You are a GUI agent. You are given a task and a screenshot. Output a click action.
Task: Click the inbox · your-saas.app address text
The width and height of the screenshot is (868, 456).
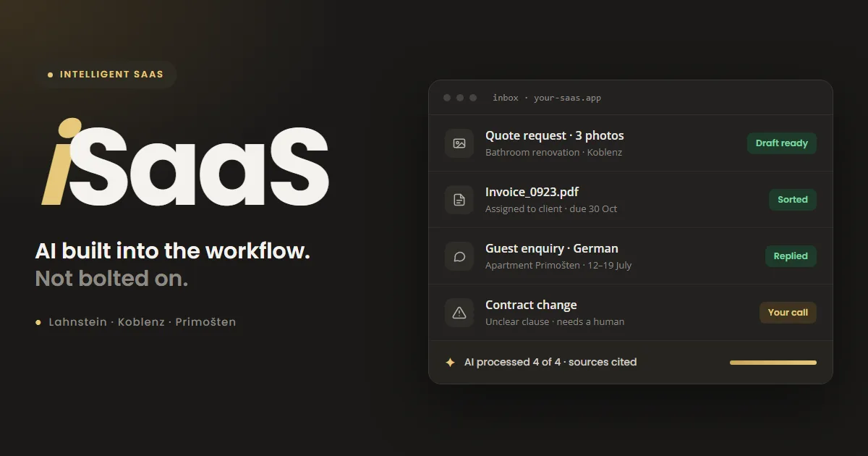[547, 98]
